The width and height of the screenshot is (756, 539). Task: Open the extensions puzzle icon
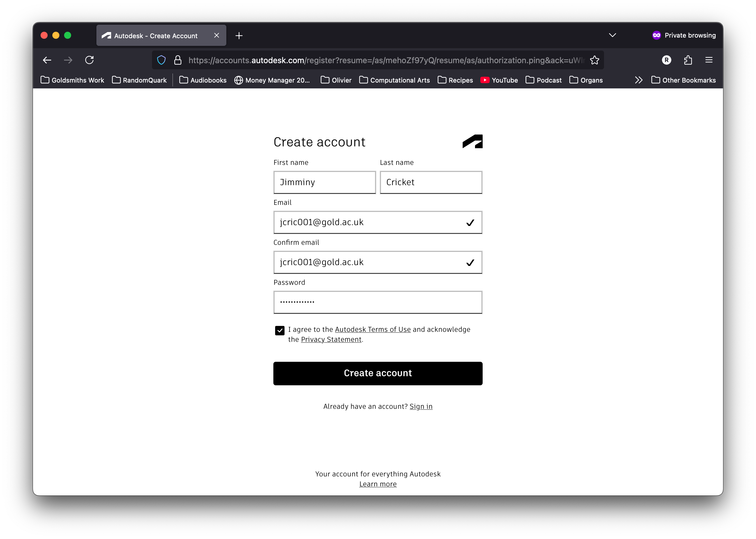pos(688,60)
